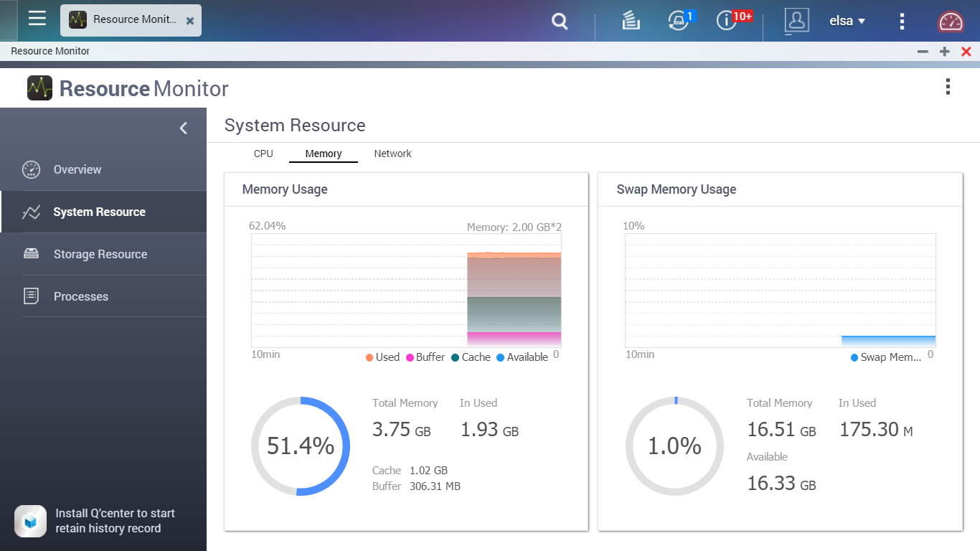This screenshot has width=980, height=551.
Task: Open event notifications info icon
Action: [727, 21]
